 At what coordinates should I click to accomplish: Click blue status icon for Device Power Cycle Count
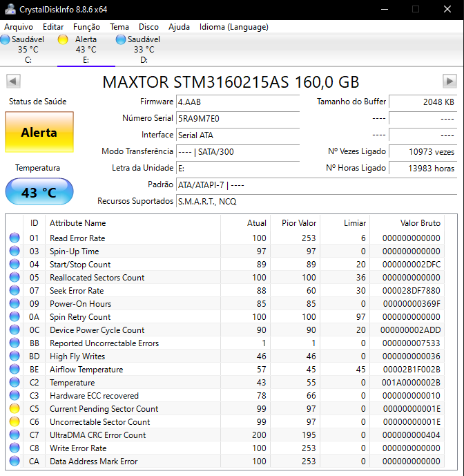tap(14, 330)
